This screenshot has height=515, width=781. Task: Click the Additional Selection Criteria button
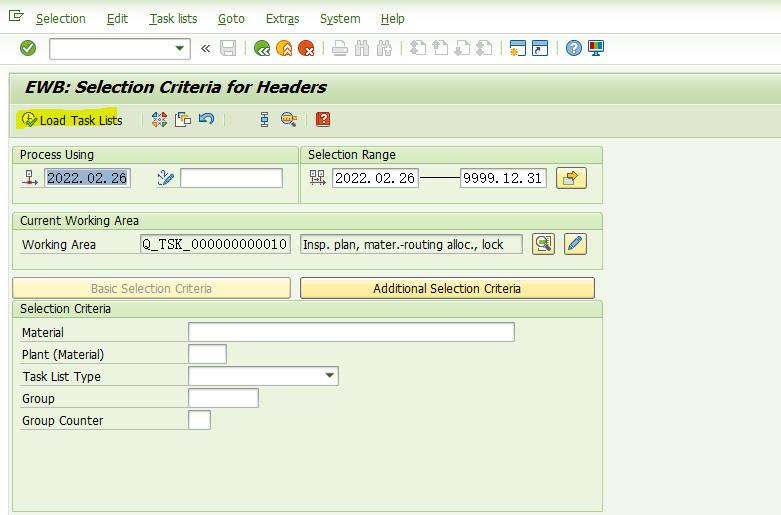point(447,288)
